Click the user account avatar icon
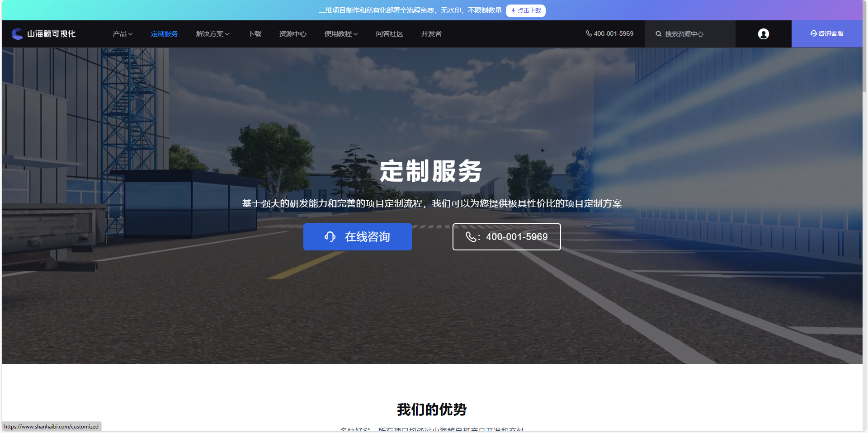The image size is (868, 433). (763, 34)
